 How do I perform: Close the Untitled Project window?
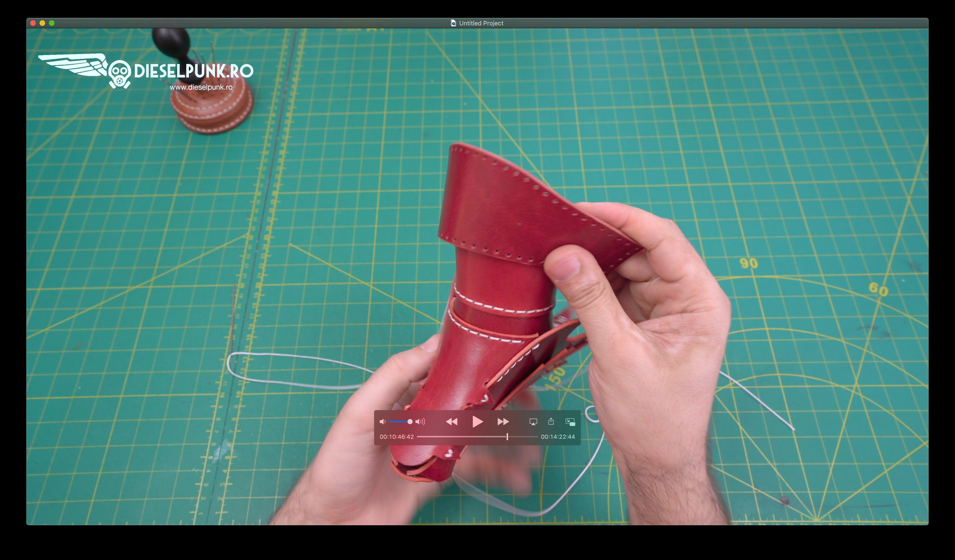pos(33,23)
